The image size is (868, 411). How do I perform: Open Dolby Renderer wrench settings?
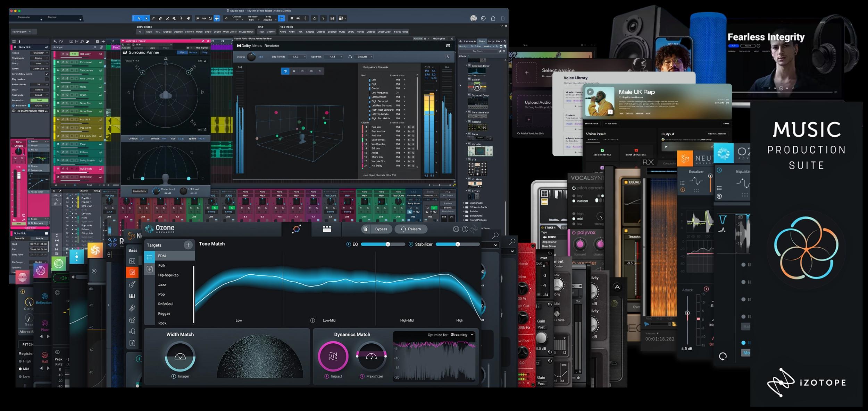pos(448,57)
